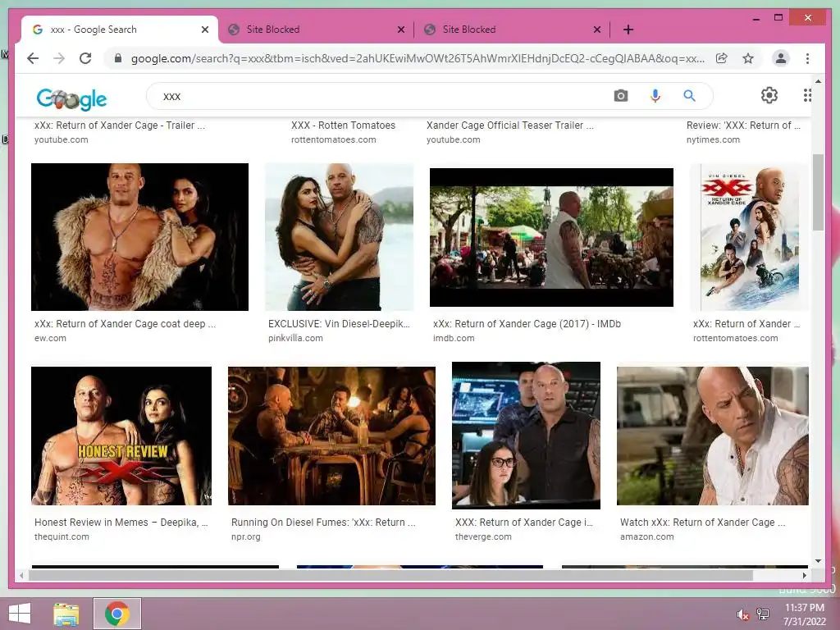Click the vertical scrollbar down arrow
The height and width of the screenshot is (630, 840).
[x=818, y=561]
